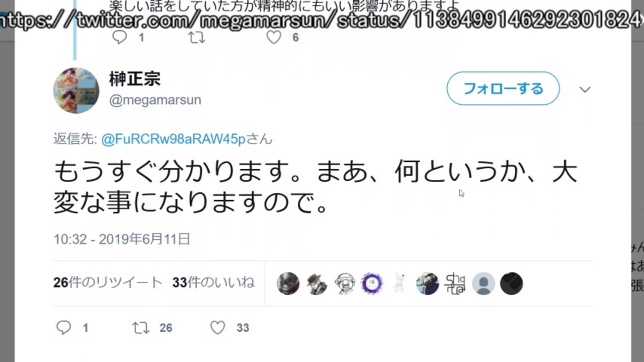
Task: View the 33件のいいね list
Action: point(213,283)
